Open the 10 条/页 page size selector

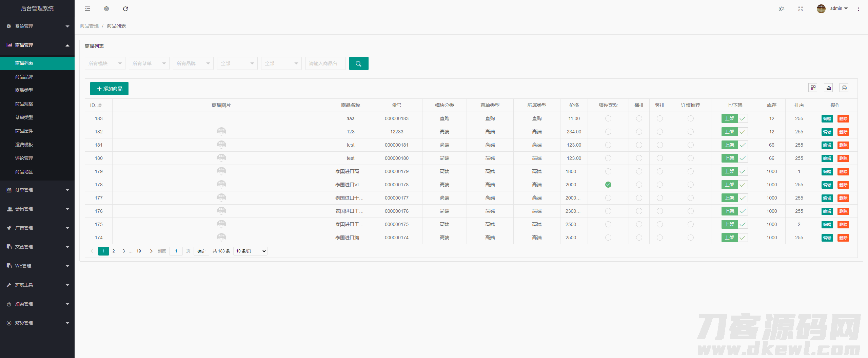click(250, 251)
